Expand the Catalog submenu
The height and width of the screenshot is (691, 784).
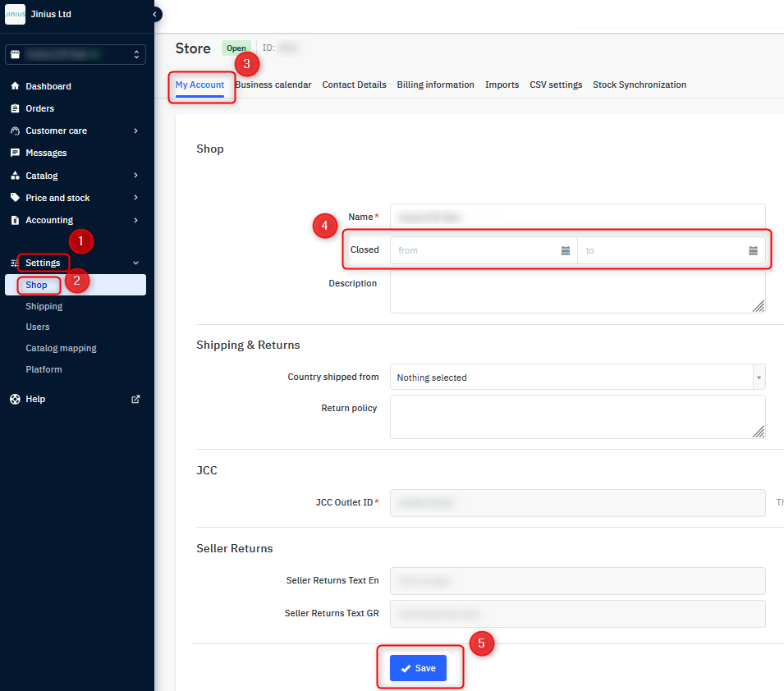point(135,176)
